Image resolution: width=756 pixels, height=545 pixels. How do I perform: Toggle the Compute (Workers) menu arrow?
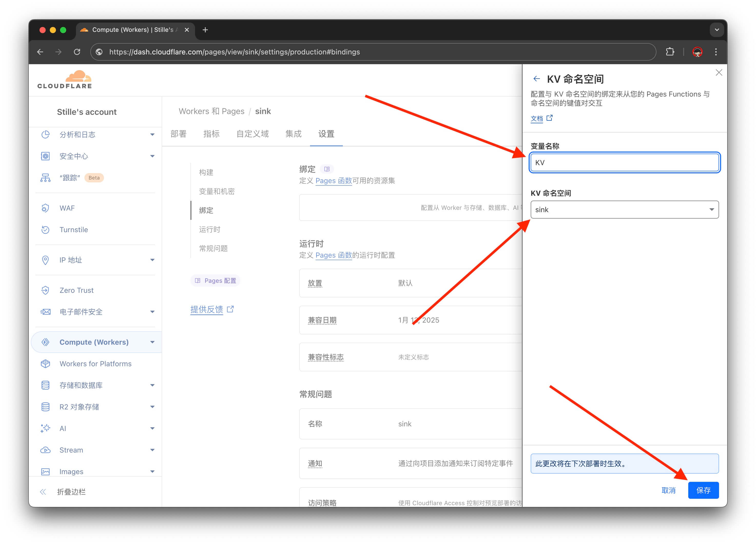point(152,342)
